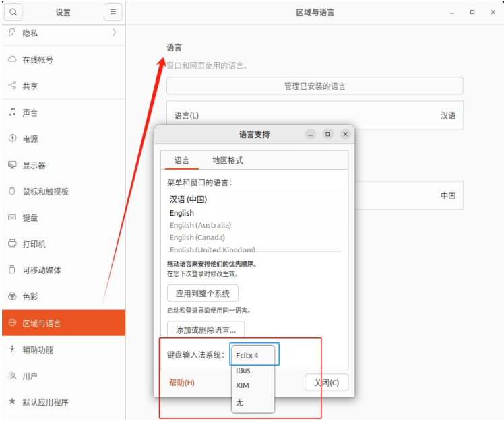504x421 pixels.
Task: Select the star icon for 默认应用程序
Action: [x=12, y=401]
